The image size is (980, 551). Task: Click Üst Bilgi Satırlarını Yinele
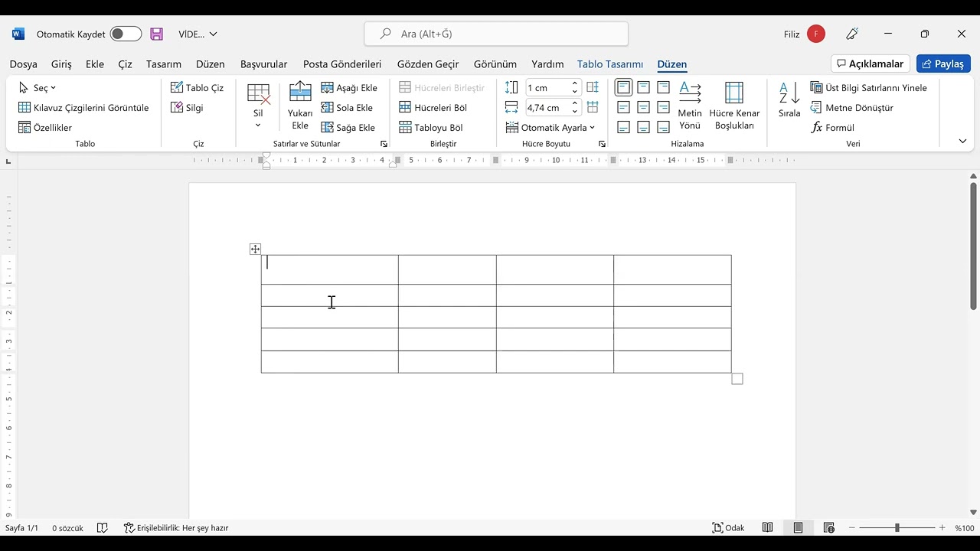pyautogui.click(x=869, y=88)
